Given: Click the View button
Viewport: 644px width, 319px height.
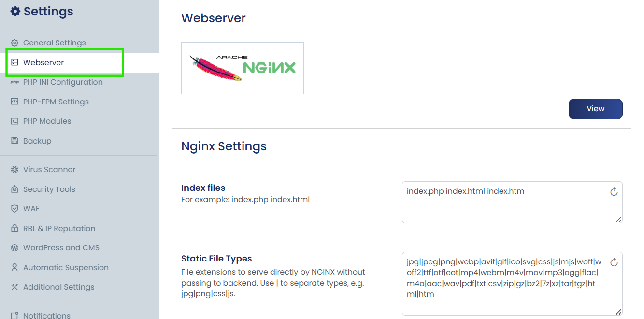Looking at the screenshot, I should [595, 109].
